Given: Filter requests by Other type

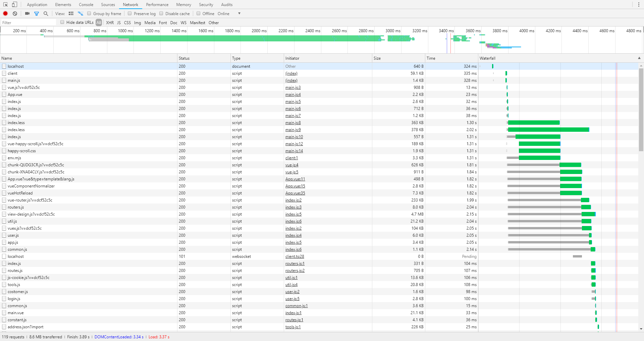Looking at the screenshot, I should click(214, 22).
